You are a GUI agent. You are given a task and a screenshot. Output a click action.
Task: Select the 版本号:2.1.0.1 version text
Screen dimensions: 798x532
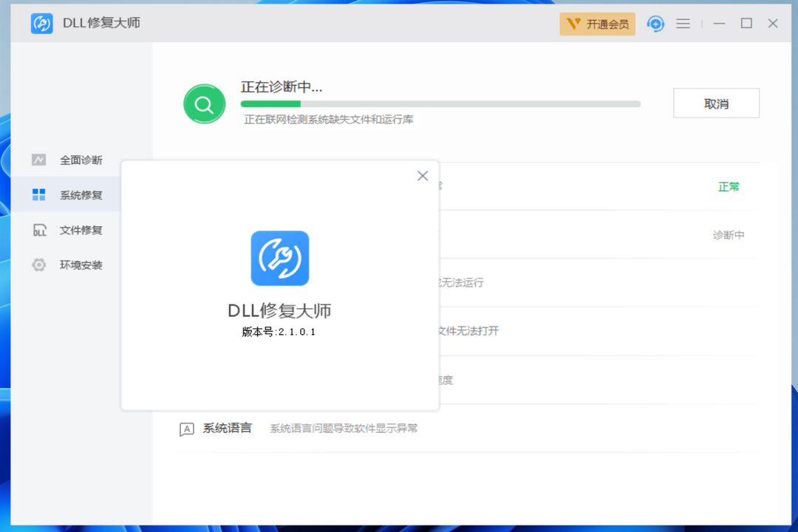pos(280,331)
